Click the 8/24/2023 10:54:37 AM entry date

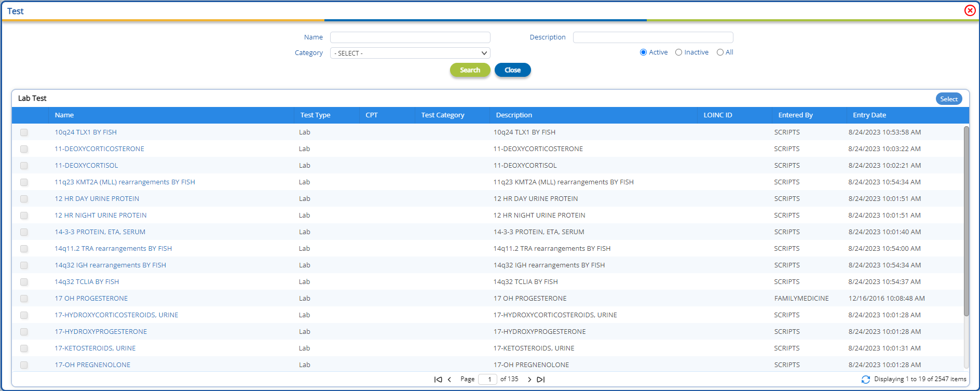(x=884, y=282)
